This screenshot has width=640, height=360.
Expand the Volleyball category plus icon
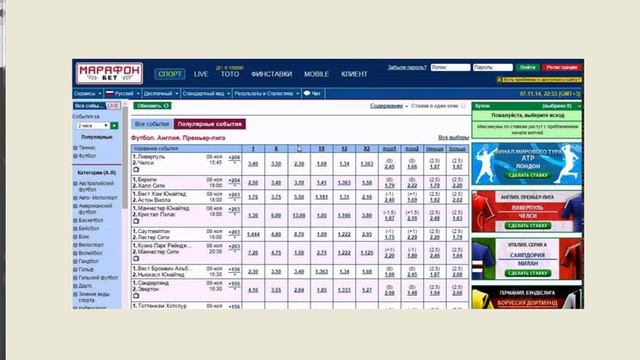(x=75, y=253)
